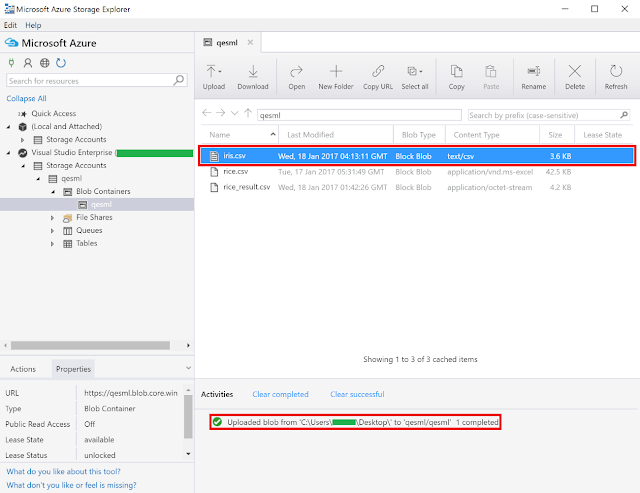The width and height of the screenshot is (640, 493).
Task: Click the account person icon in sidebar
Action: pyautogui.click(x=27, y=62)
